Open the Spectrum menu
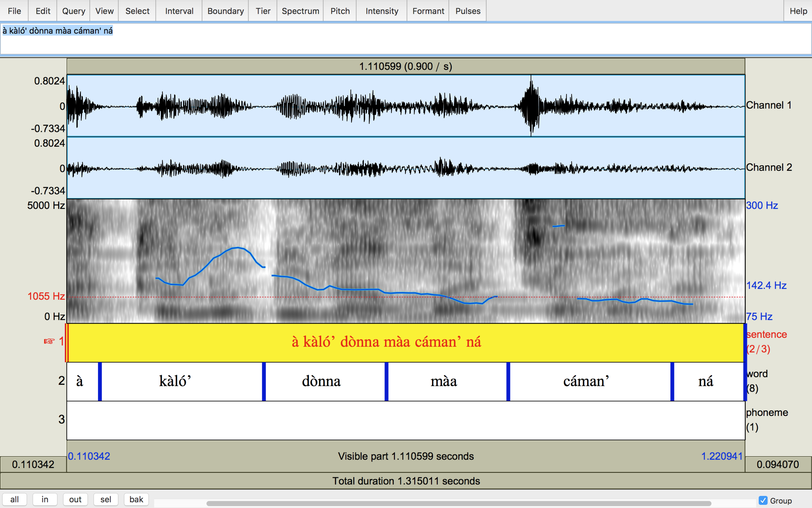 coord(300,11)
